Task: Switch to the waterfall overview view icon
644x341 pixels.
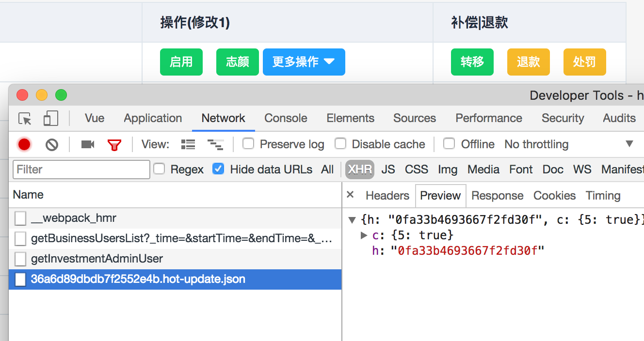Action: coord(215,144)
